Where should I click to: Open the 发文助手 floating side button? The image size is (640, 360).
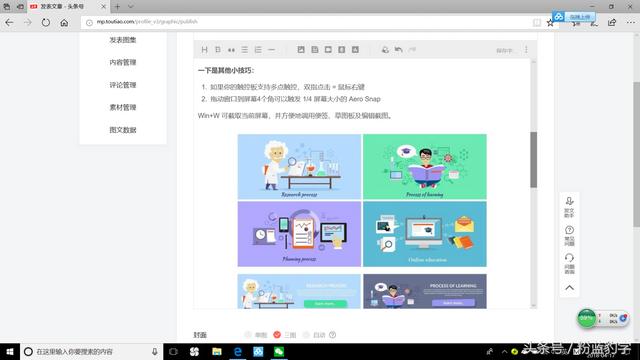coord(569,207)
